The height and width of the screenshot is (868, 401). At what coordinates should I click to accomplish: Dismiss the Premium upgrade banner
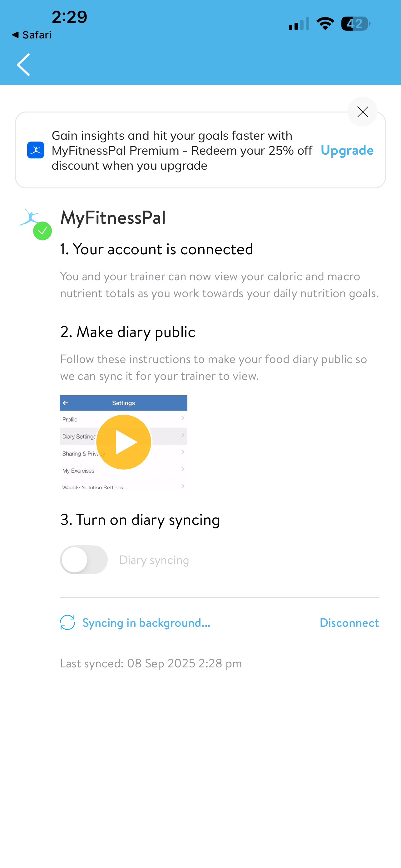(x=362, y=112)
